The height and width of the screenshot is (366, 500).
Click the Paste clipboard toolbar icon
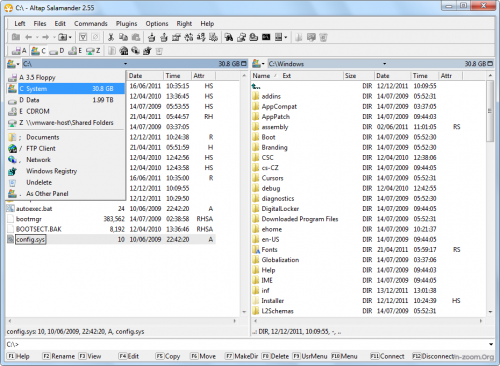click(135, 37)
